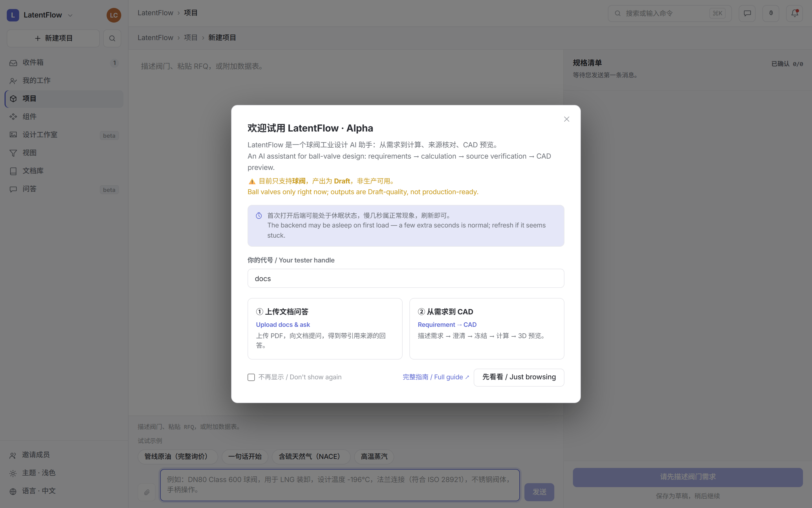
Task: Click the 已确认 0/0 counter
Action: pyautogui.click(x=787, y=64)
